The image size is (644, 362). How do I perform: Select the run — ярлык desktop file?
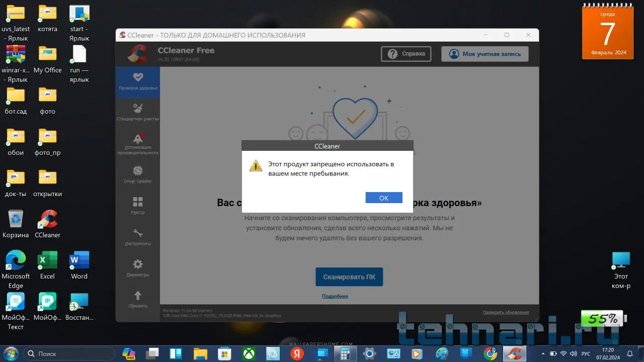(79, 64)
